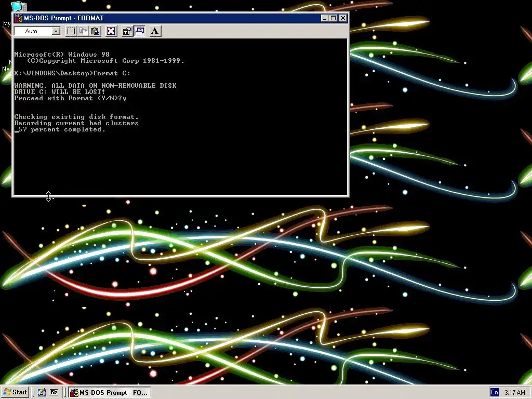Click the 'format C:' command text
This screenshot has height=399, width=532.
pyautogui.click(x=112, y=73)
